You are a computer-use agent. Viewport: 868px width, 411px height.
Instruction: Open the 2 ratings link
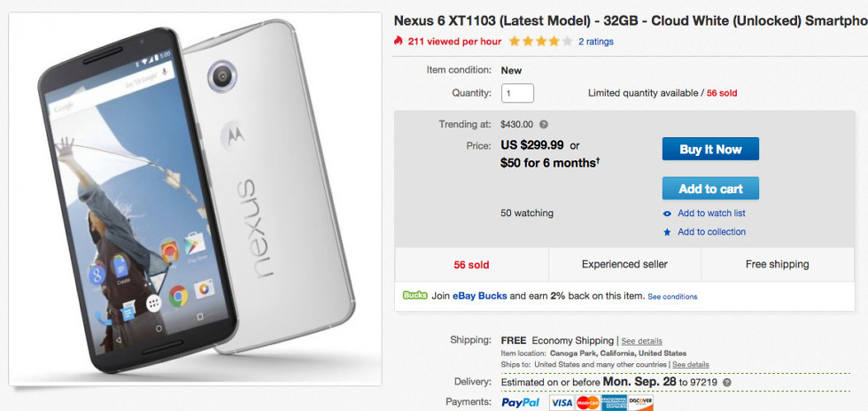[595, 42]
